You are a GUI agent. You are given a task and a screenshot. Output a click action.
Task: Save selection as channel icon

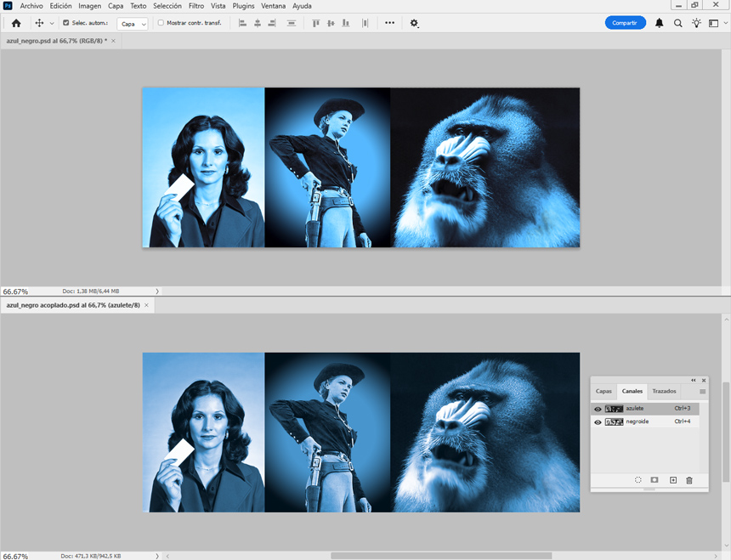pos(654,481)
